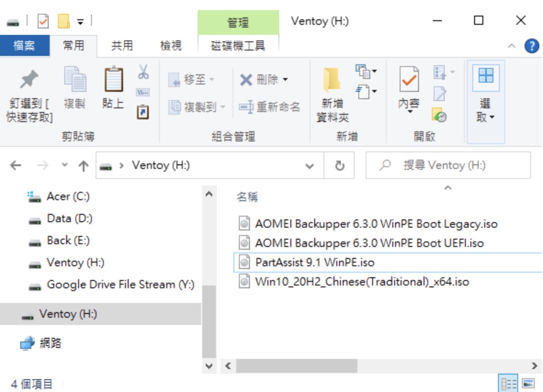This screenshot has height=392, width=543.
Task: Go up one folder level
Action: tap(83, 166)
